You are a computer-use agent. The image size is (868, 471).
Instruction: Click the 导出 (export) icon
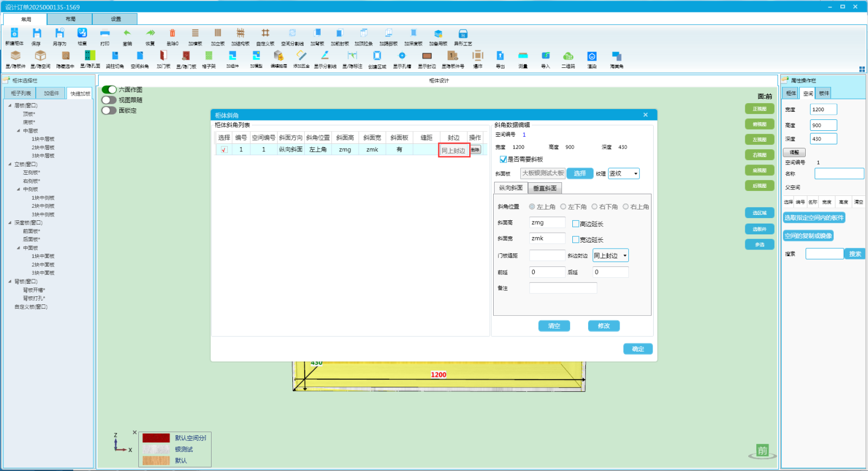tap(500, 56)
